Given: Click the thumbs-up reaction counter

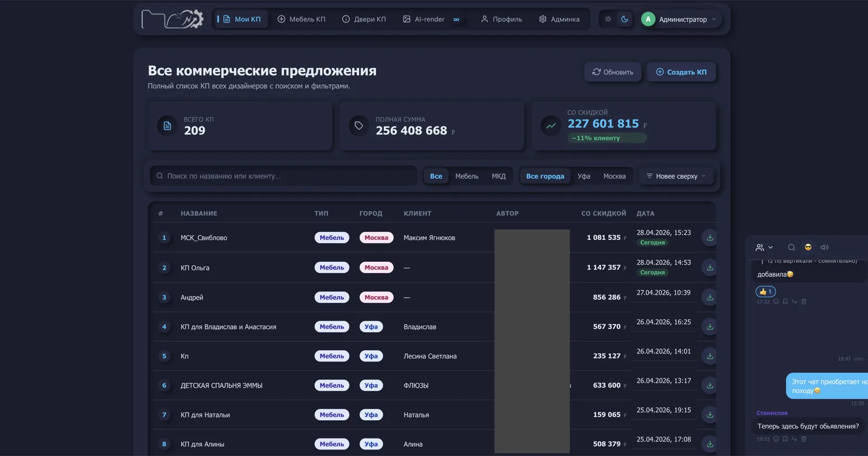Looking at the screenshot, I should pyautogui.click(x=765, y=292).
